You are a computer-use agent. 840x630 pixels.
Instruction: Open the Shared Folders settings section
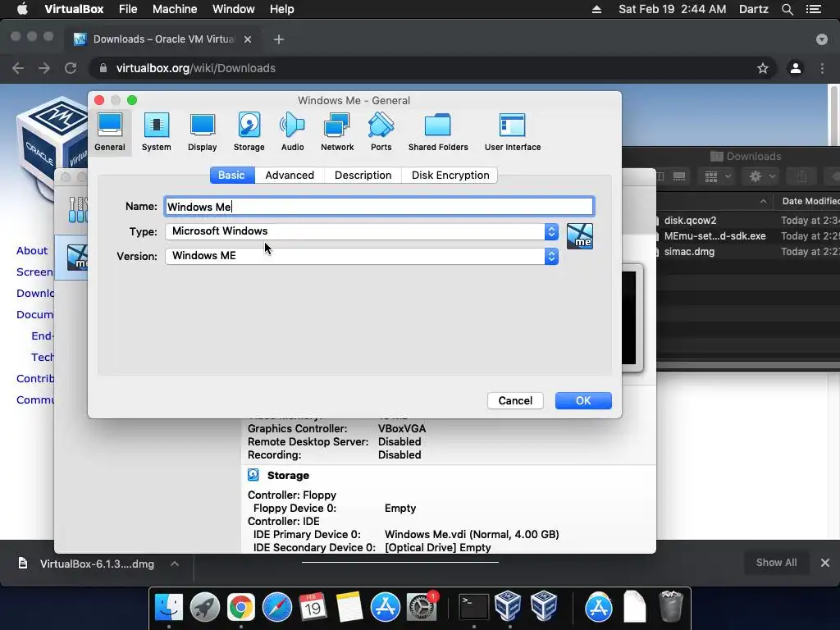pos(438,132)
